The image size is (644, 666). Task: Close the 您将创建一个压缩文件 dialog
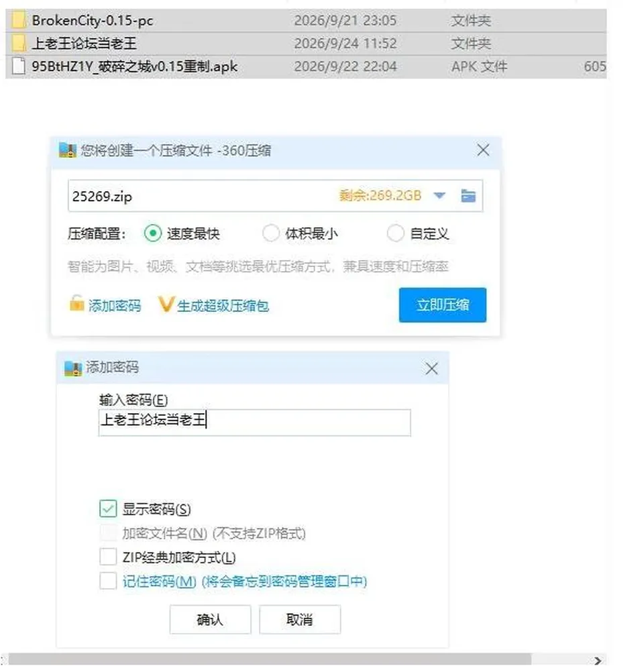click(x=483, y=150)
